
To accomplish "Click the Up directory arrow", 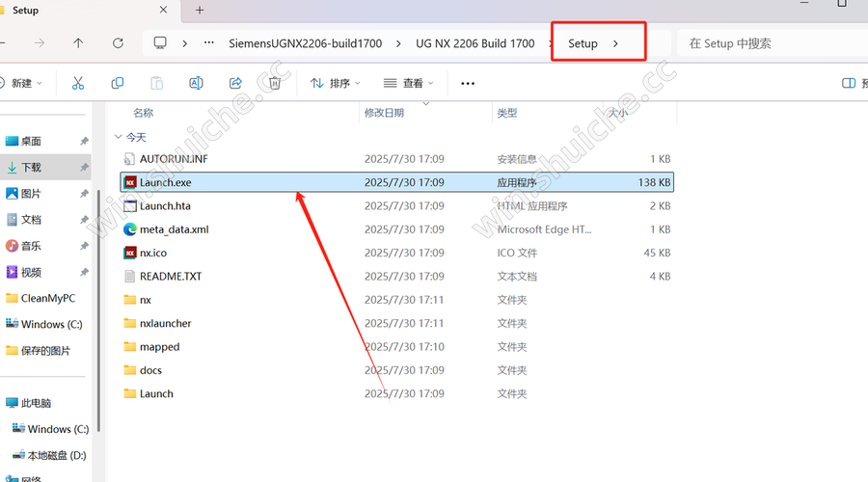I will click(78, 43).
